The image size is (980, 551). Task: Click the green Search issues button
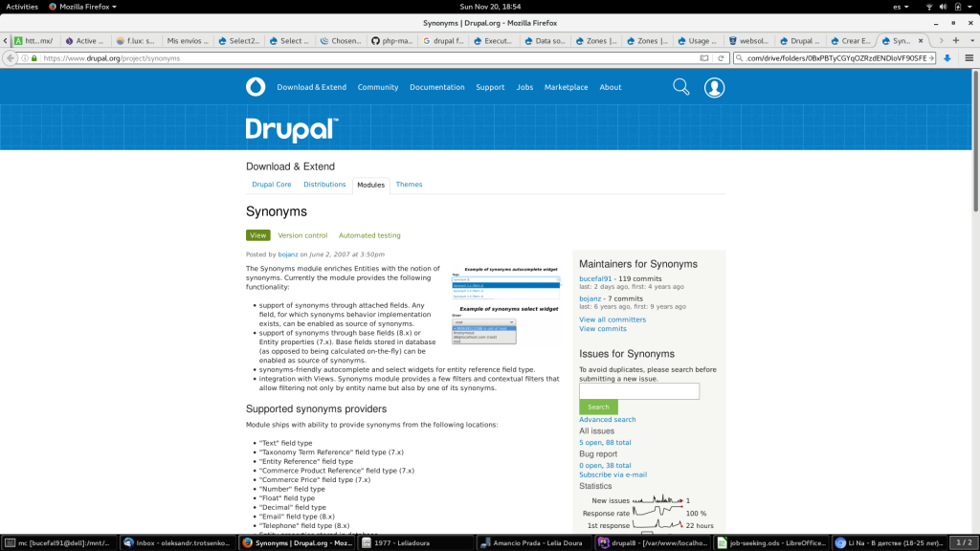click(598, 407)
